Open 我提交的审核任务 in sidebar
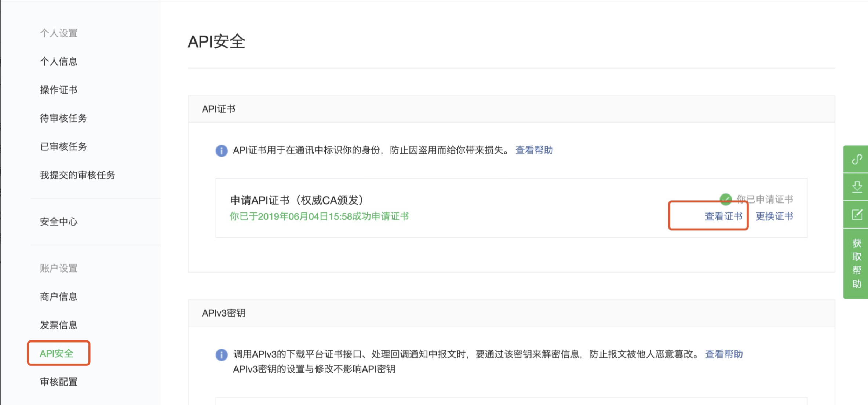 (x=77, y=175)
